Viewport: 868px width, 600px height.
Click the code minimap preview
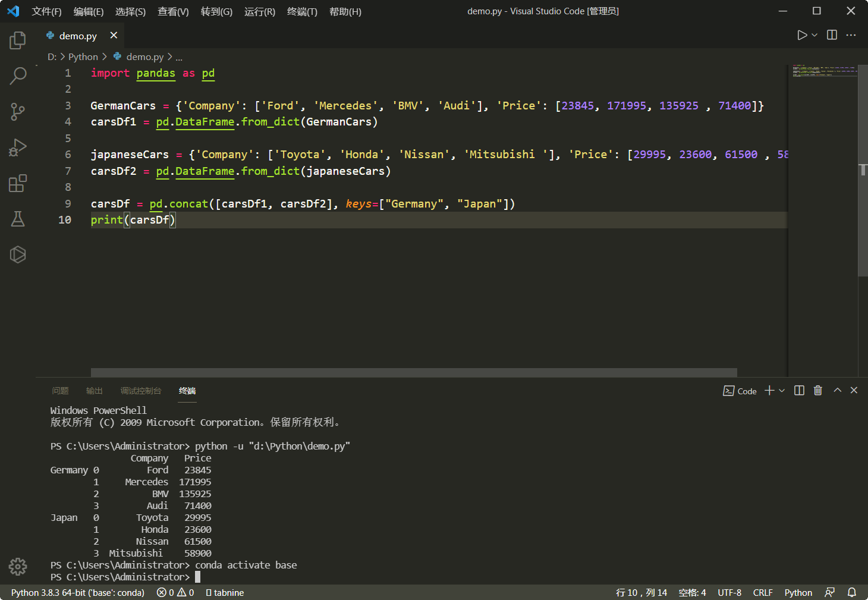coord(823,72)
